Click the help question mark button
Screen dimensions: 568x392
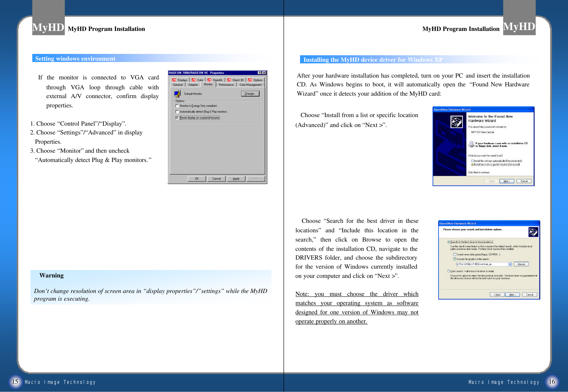[x=259, y=73]
